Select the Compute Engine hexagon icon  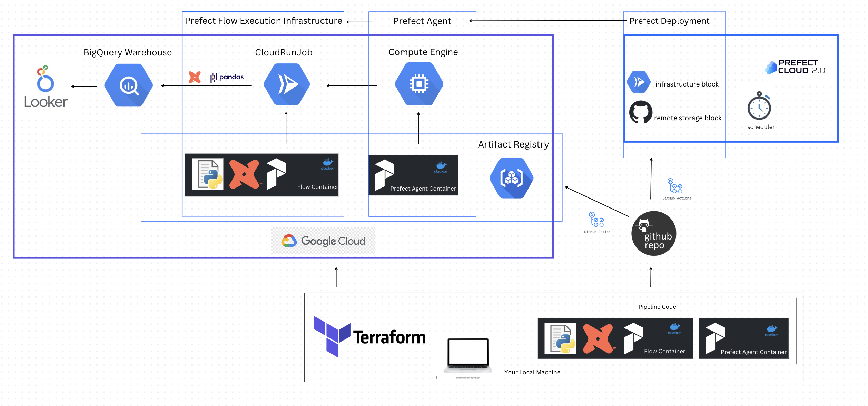point(419,84)
